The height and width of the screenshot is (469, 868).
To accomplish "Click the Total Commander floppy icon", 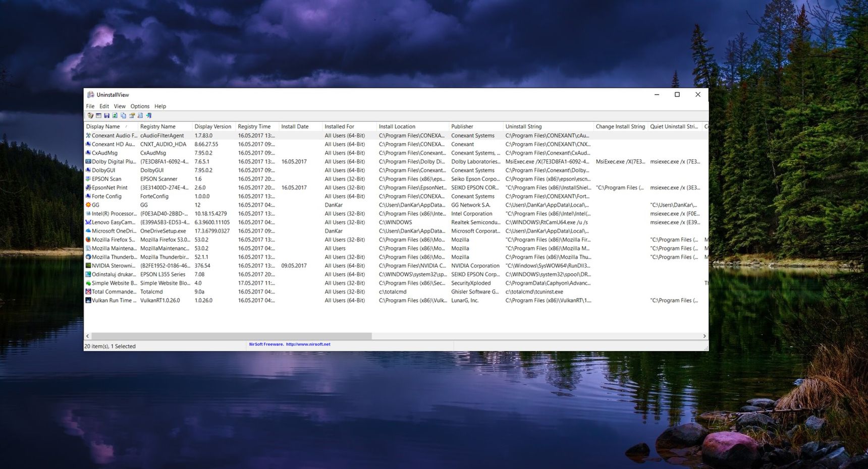I will point(88,291).
